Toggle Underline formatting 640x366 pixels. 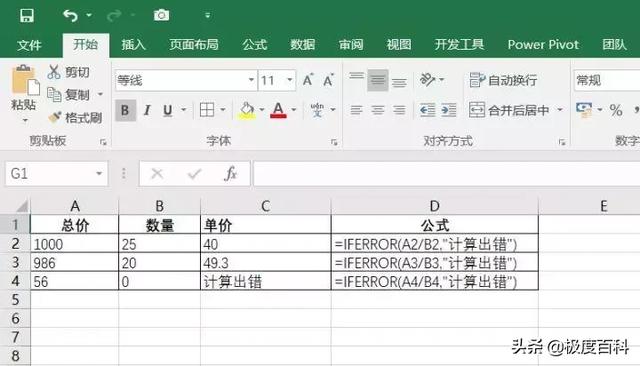167,110
